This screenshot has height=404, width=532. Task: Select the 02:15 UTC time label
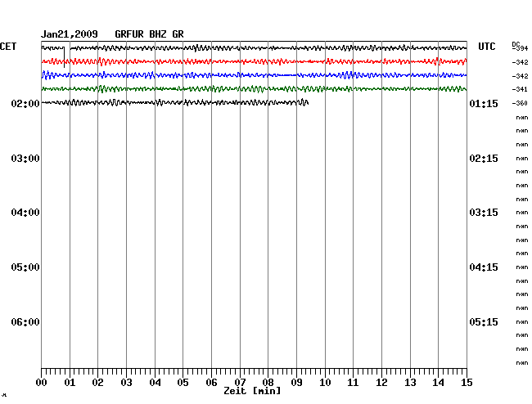pyautogui.click(x=484, y=159)
